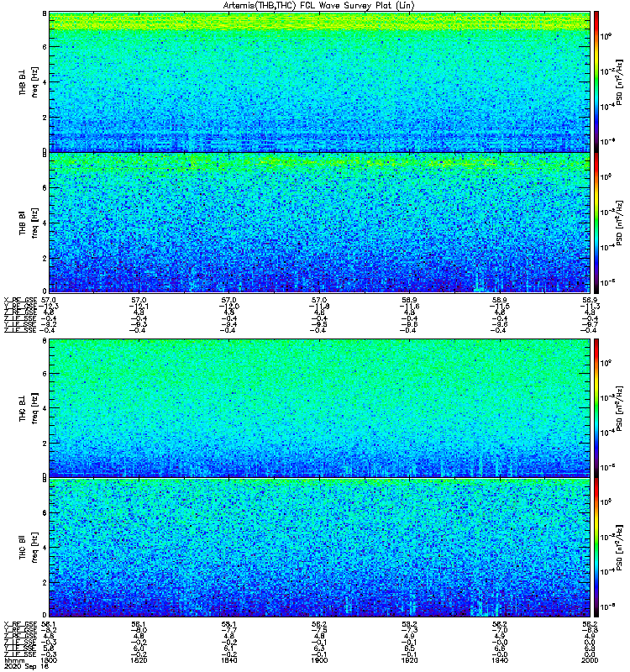Click the THC Y_LE_SSE value 5.8

[x=49, y=648]
